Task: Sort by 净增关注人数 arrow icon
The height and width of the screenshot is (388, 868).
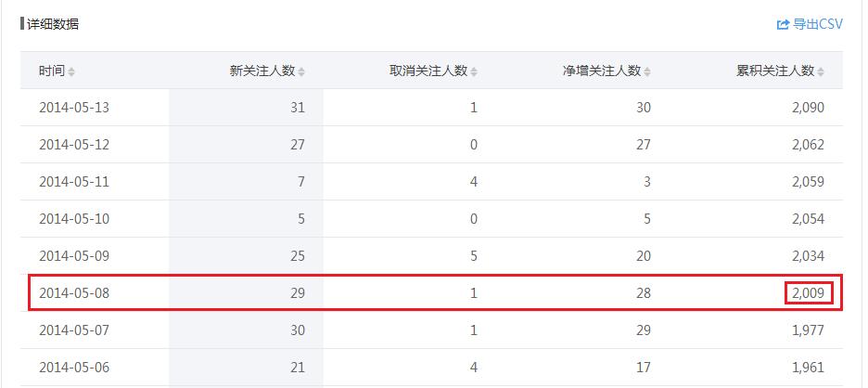Action: pyautogui.click(x=647, y=71)
